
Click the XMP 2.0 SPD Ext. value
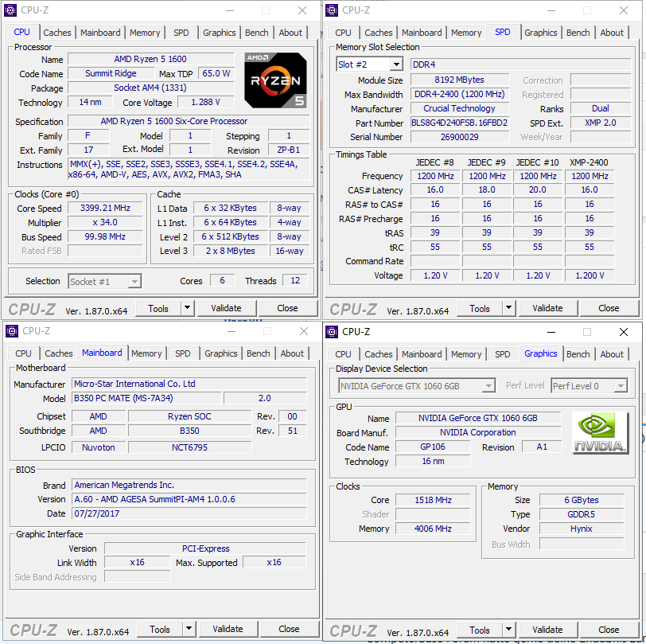click(x=601, y=123)
